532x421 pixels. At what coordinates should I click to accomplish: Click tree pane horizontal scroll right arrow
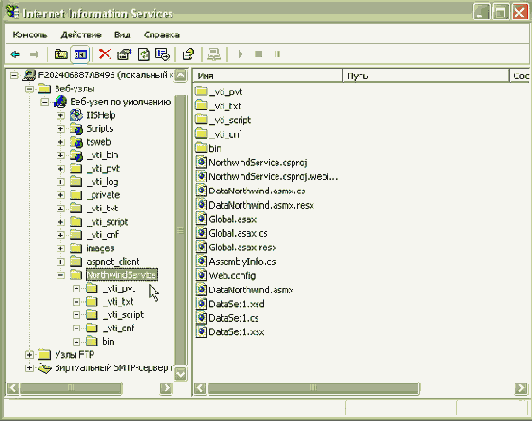pos(166,388)
